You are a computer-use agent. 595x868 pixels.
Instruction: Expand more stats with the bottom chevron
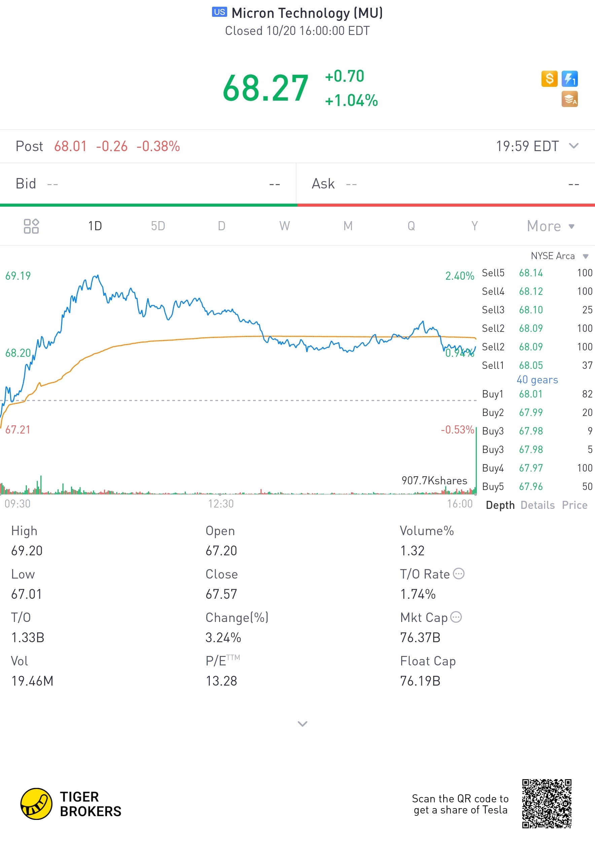click(302, 724)
